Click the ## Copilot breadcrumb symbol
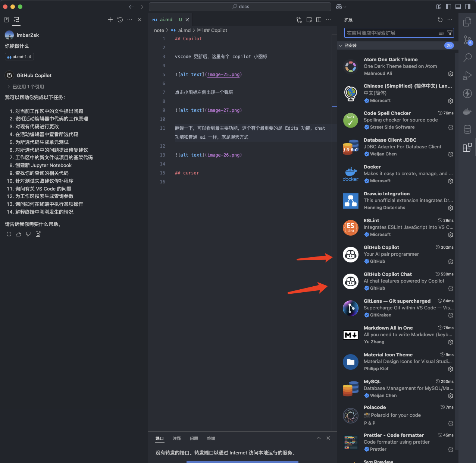This screenshot has width=476, height=463. 212,31
